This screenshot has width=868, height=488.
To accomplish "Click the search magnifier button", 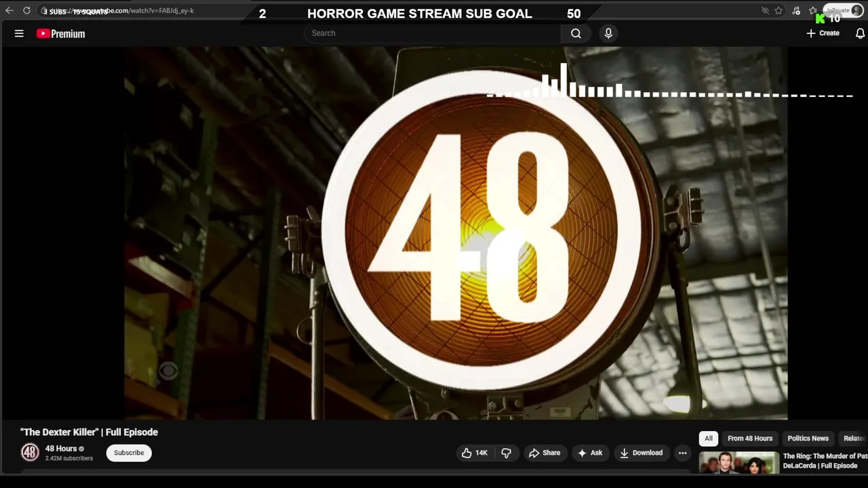I will (x=576, y=33).
